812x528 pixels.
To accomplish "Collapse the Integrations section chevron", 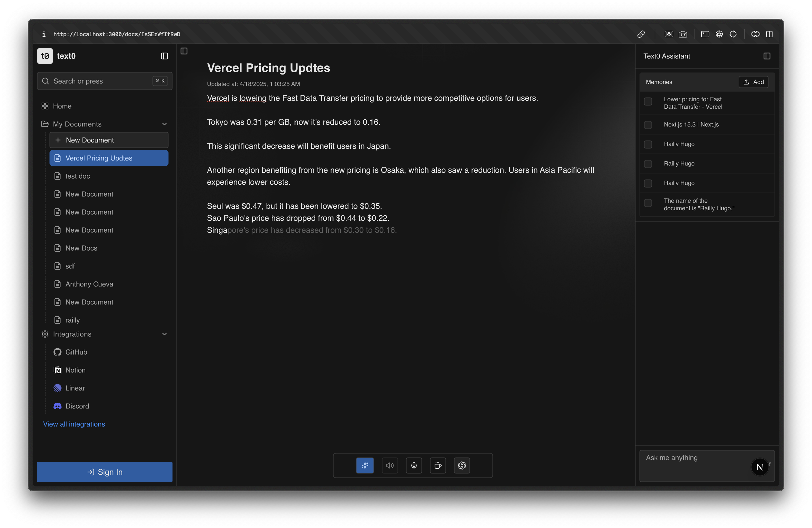I will tap(164, 334).
